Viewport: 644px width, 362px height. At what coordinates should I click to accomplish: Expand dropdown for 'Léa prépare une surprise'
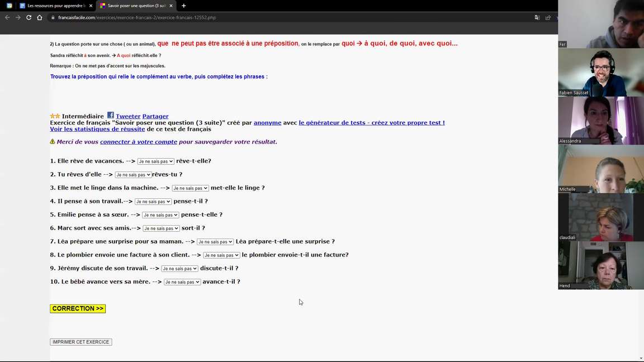pyautogui.click(x=215, y=242)
